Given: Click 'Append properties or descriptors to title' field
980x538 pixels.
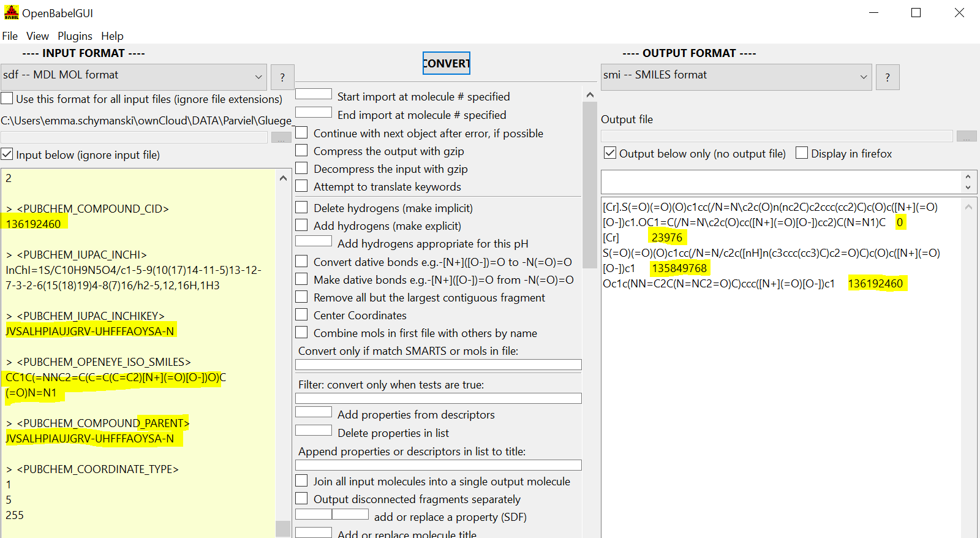Looking at the screenshot, I should click(x=439, y=465).
